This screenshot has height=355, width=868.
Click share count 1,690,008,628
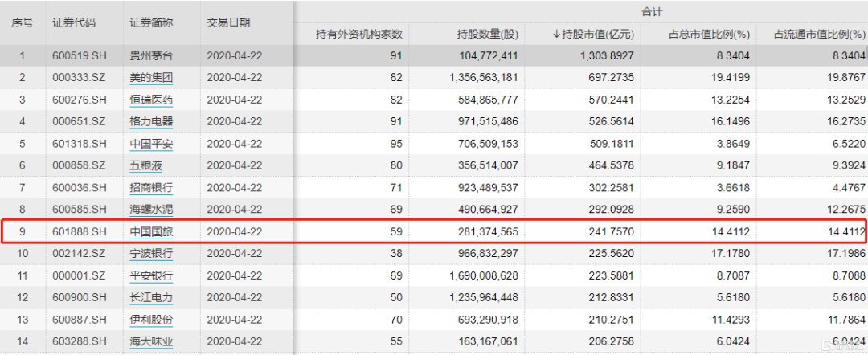pyautogui.click(x=484, y=276)
